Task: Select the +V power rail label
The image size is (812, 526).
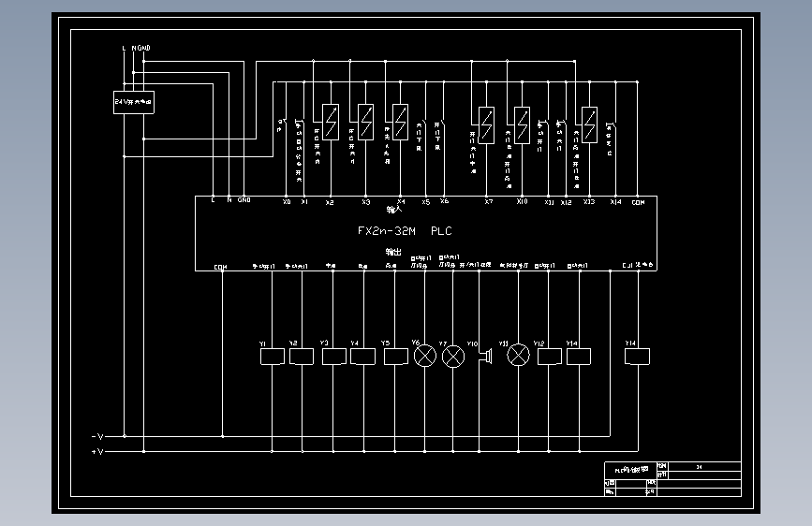Action: coord(97,451)
